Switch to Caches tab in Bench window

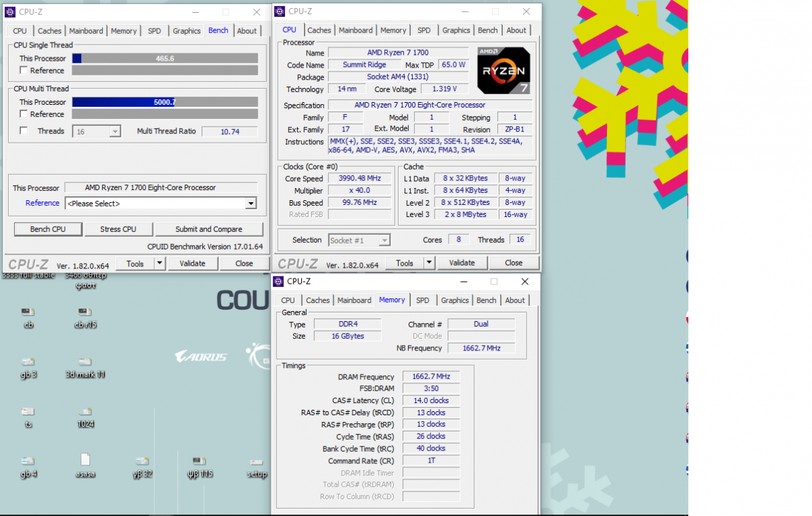point(49,31)
